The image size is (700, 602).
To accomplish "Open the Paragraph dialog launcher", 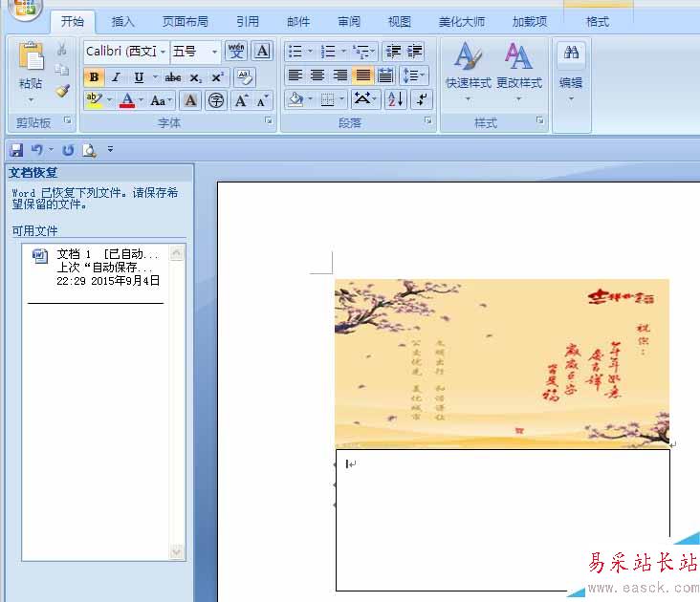I will (x=427, y=120).
